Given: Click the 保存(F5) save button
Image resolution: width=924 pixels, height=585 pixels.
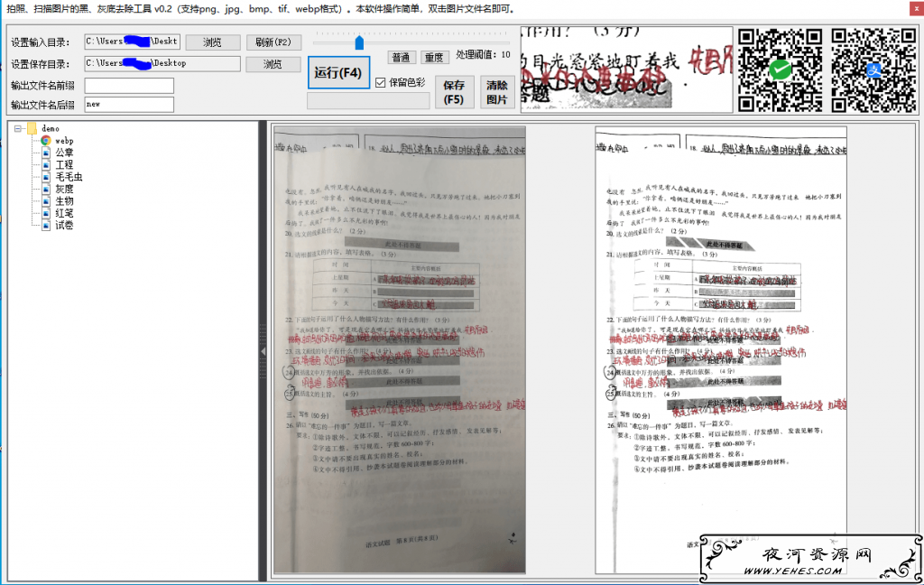Looking at the screenshot, I should 454,93.
